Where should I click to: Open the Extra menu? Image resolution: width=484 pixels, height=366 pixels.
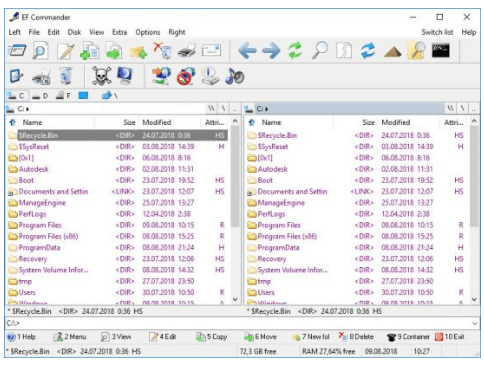[119, 32]
